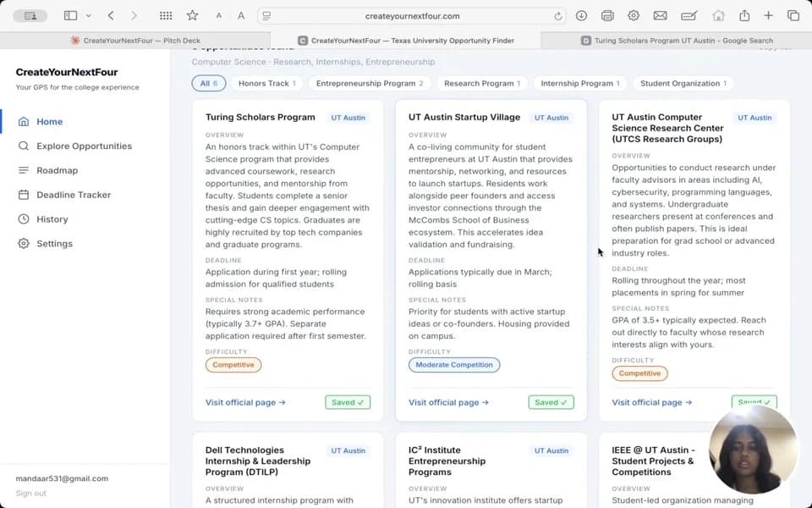Filter by Student Organization chip
This screenshot has height=508, width=812.
click(683, 84)
